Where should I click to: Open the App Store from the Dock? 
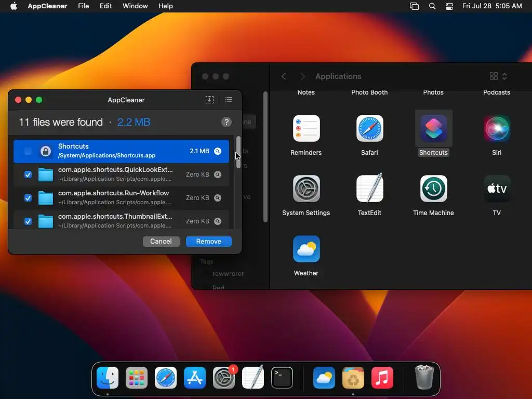(195, 378)
